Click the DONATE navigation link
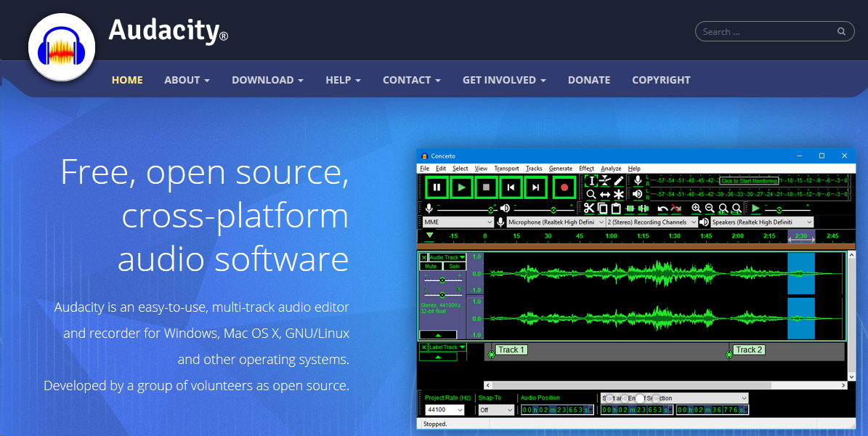 (589, 80)
